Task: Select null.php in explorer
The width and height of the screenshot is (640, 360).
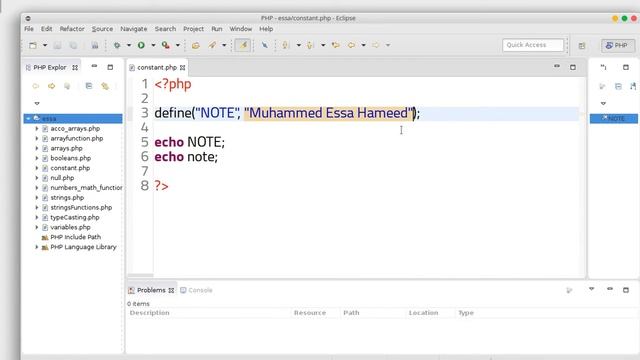Action: pyautogui.click(x=62, y=178)
